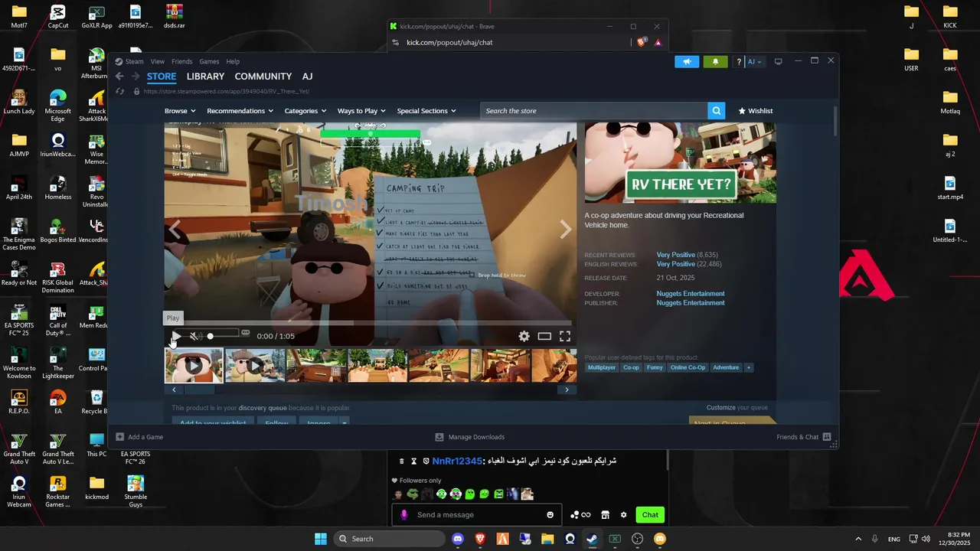Enter fullscreen on the trailer video
The height and width of the screenshot is (551, 980).
[x=565, y=336]
